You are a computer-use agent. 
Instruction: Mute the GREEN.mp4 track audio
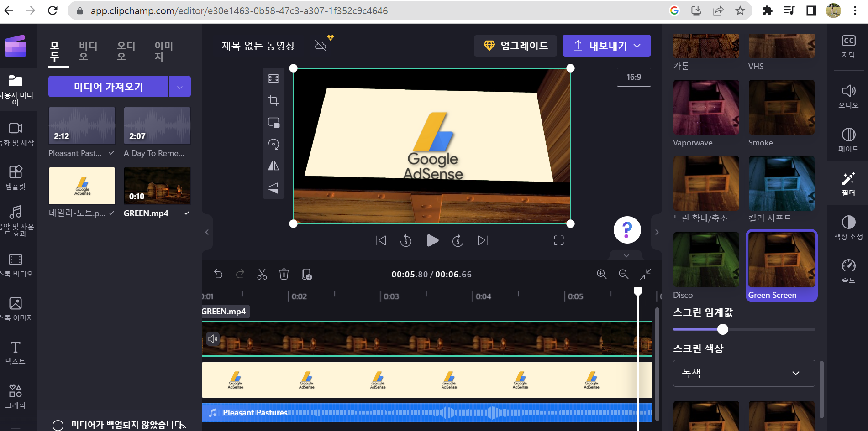point(213,339)
